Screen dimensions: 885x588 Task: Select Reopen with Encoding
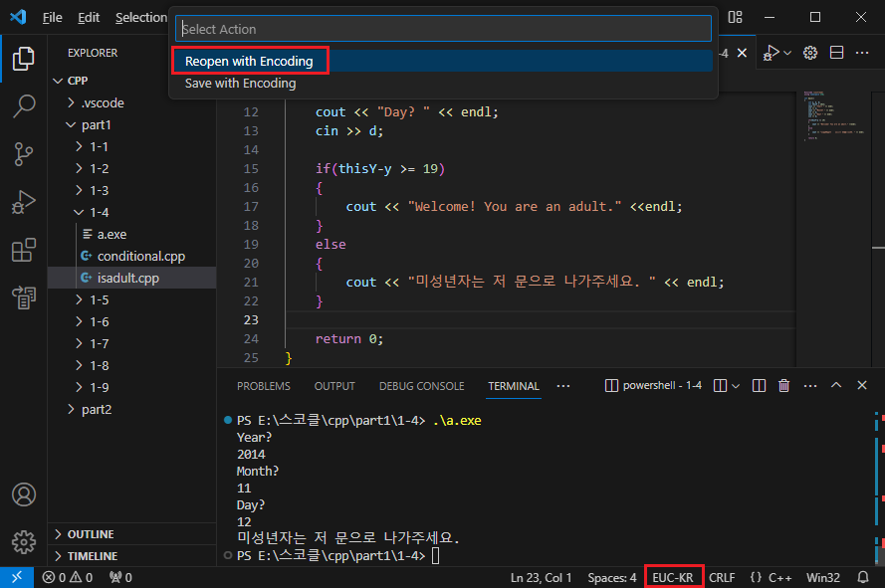[442, 61]
